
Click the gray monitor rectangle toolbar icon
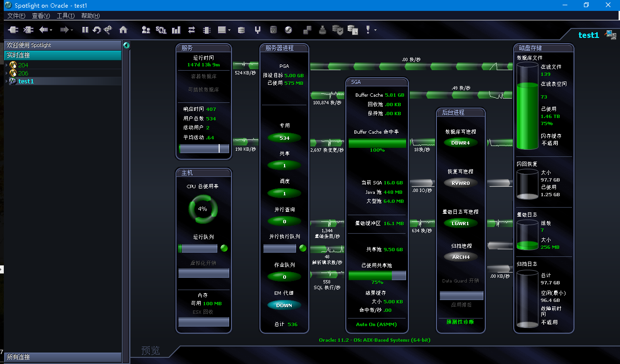pyautogui.click(x=222, y=30)
